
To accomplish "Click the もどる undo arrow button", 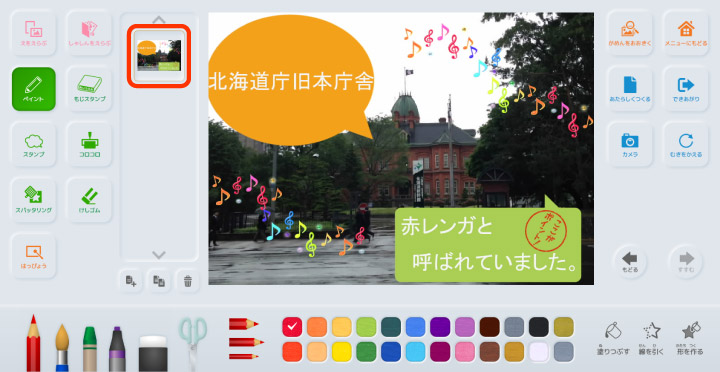I will [630, 262].
